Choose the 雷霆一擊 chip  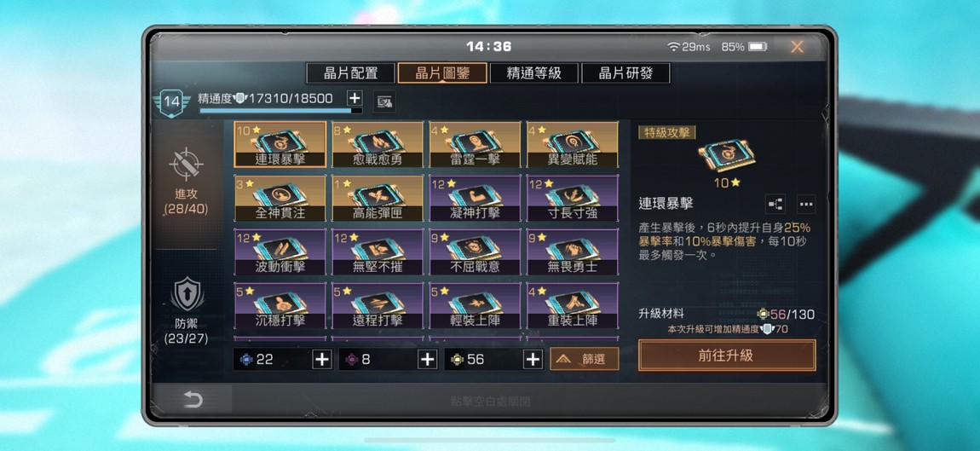(475, 144)
